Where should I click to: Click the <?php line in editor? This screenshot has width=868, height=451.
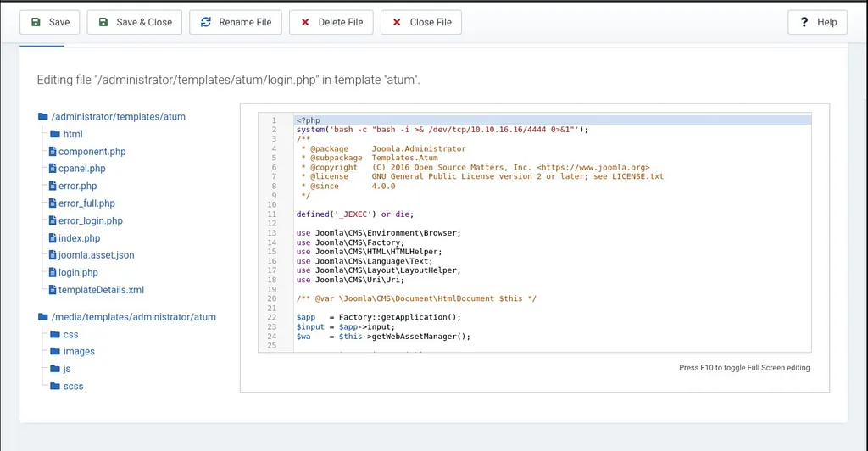coord(308,120)
